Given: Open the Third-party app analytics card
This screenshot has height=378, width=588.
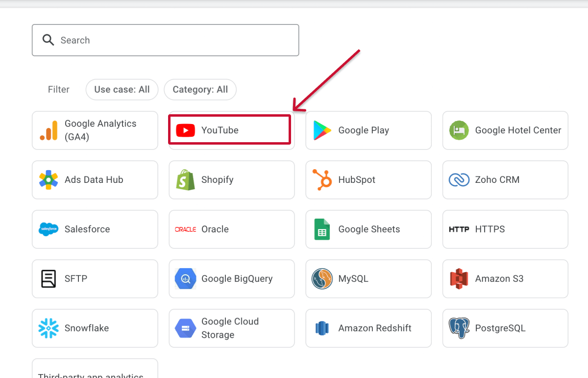Looking at the screenshot, I should (x=95, y=368).
